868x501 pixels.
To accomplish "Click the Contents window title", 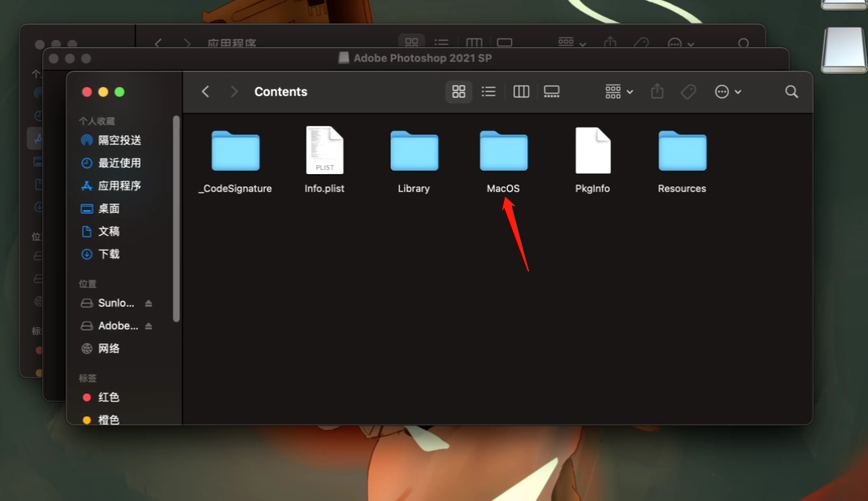I will (x=280, y=91).
